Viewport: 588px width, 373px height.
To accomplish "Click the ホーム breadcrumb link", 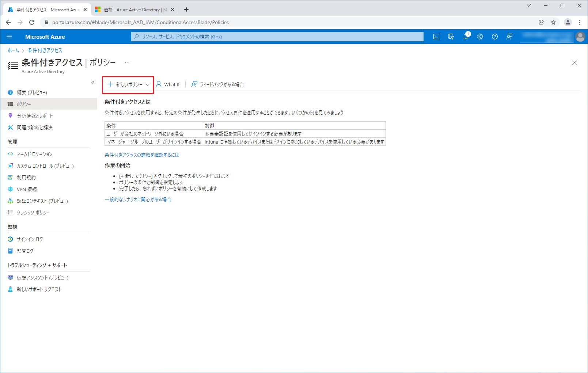I will coord(13,50).
